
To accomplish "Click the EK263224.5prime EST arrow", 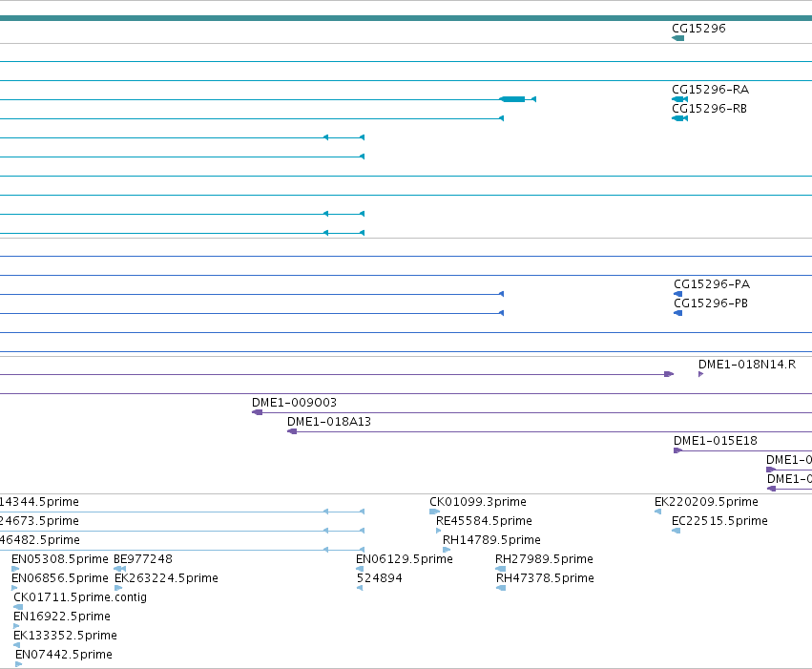I will [118, 589].
